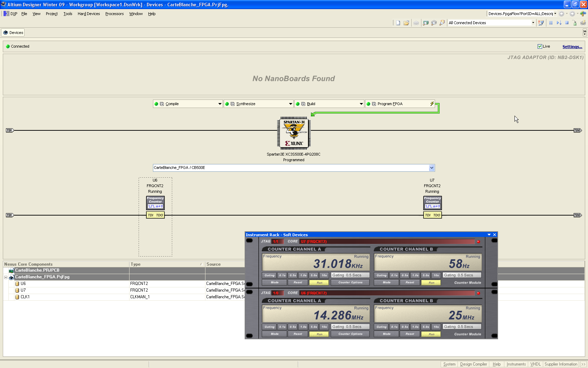This screenshot has height=368, width=588.
Task: Collapse the CarteBlanche_FPGA.PrjFpg tree node
Action: click(6, 277)
